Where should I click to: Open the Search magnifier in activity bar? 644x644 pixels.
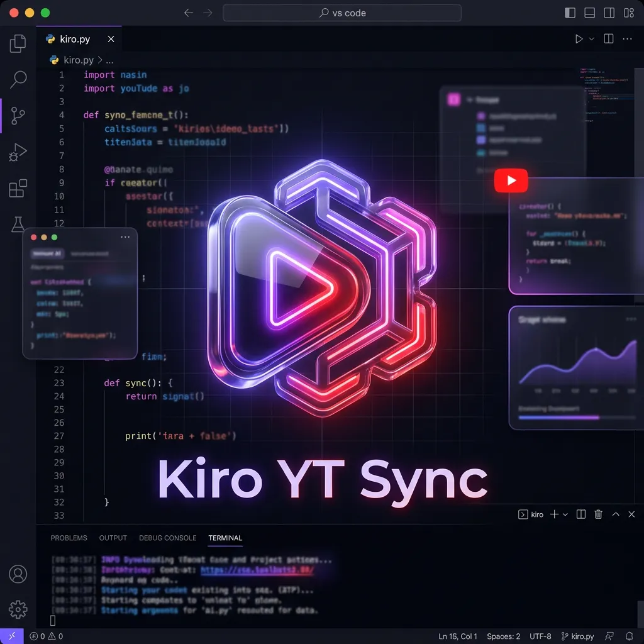(18, 79)
